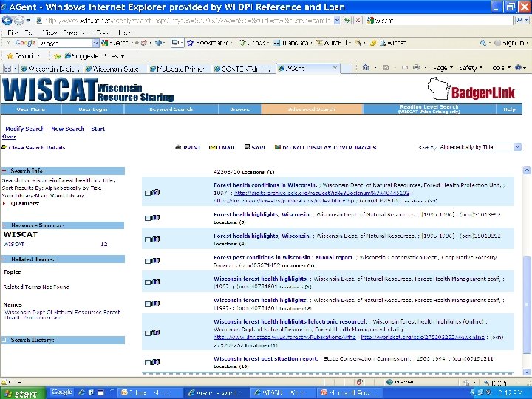The height and width of the screenshot is (399, 532).
Task: Click the results scroll up arrow
Action: 527,170
